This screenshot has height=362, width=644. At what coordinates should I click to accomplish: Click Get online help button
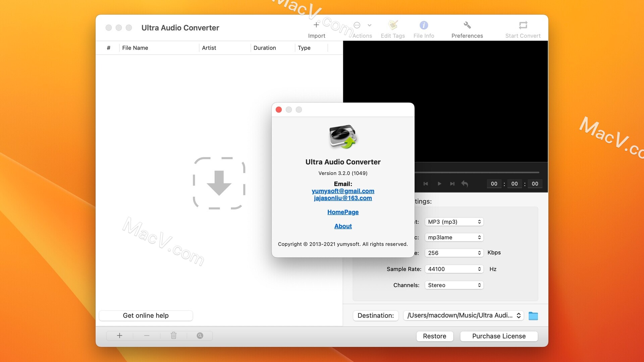[x=146, y=315]
